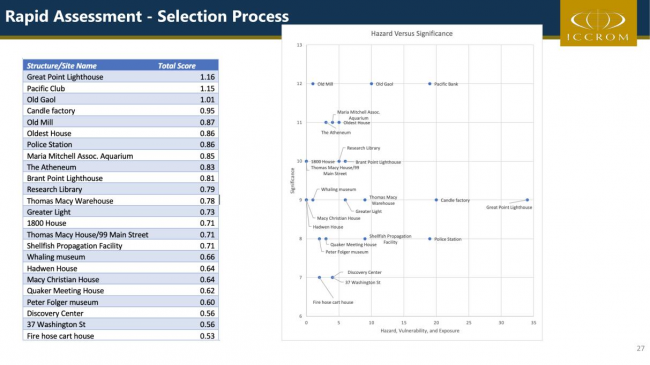This screenshot has height=365, width=650.
Task: Click the Thomas Macy Warehouse table row
Action: point(121,201)
